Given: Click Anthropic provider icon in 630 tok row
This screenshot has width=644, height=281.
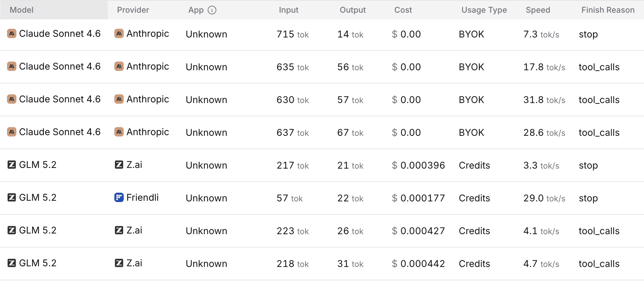Looking at the screenshot, I should (x=119, y=99).
